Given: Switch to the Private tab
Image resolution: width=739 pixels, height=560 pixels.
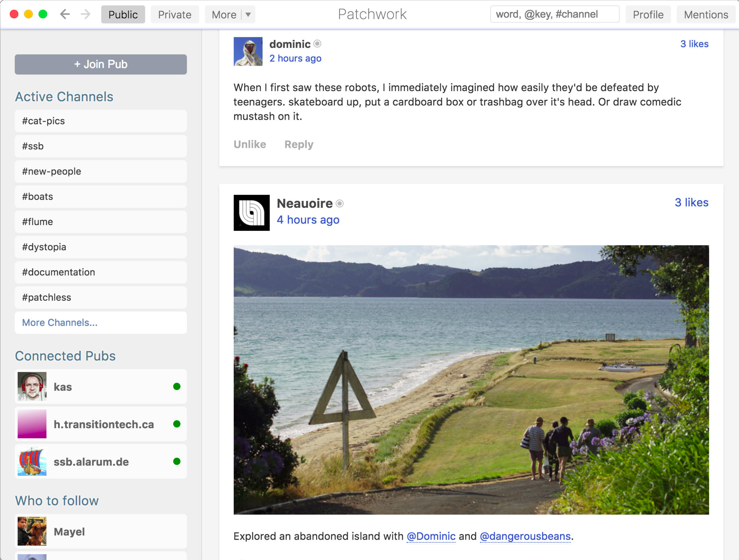Looking at the screenshot, I should [x=175, y=15].
